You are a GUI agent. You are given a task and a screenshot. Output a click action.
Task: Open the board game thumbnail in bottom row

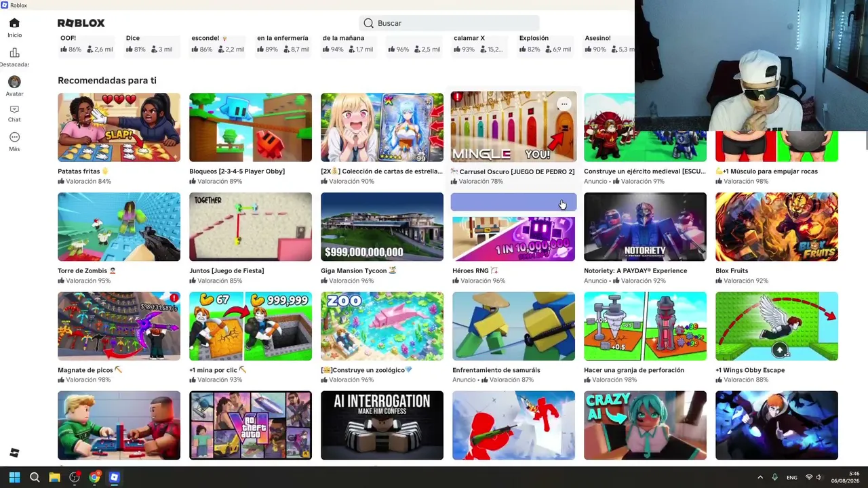(119, 426)
